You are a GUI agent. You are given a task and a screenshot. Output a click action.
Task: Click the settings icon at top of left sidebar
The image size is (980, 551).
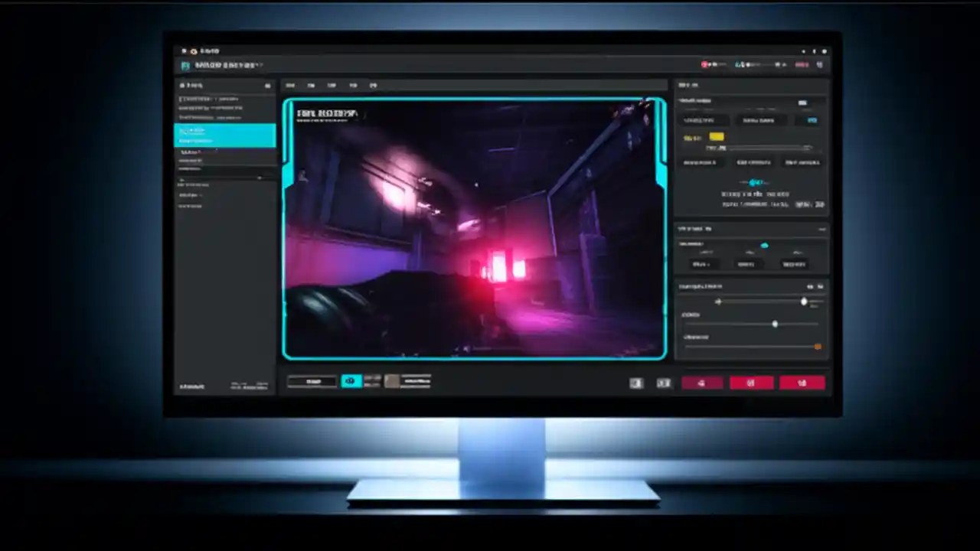click(x=182, y=85)
